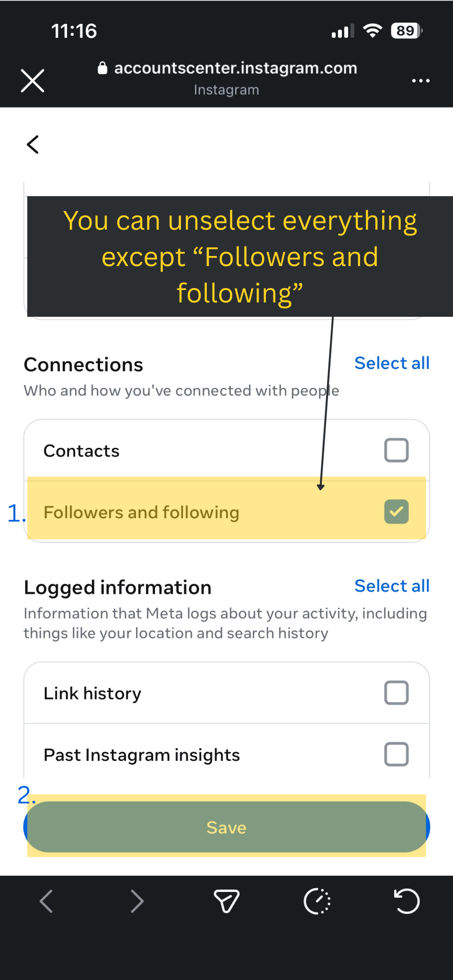Go back using the page chevron arrow
The width and height of the screenshot is (453, 980).
pos(33,144)
